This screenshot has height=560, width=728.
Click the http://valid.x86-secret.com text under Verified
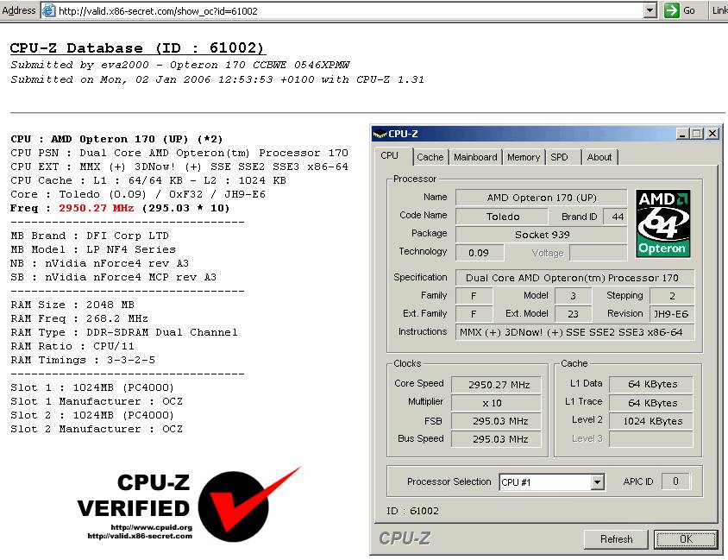tap(140, 536)
